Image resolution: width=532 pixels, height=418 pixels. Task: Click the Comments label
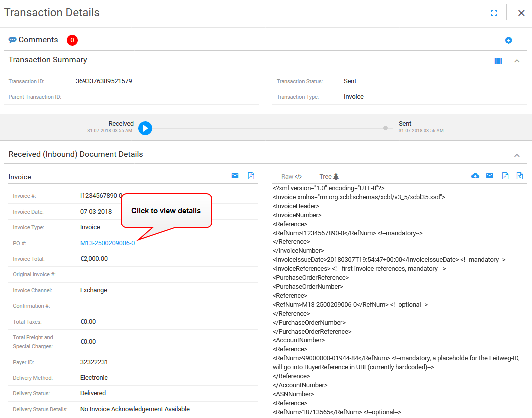tap(39, 40)
